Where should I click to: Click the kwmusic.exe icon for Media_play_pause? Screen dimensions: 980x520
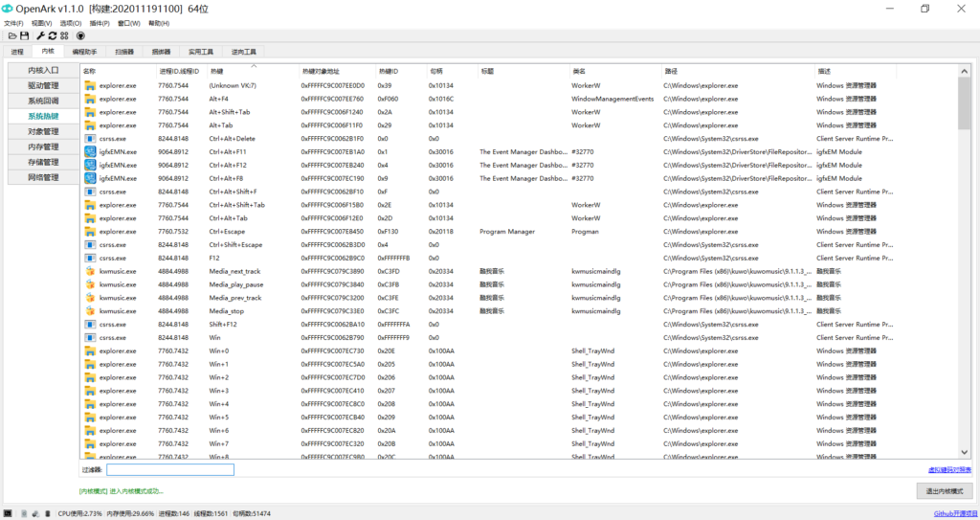[x=90, y=284]
